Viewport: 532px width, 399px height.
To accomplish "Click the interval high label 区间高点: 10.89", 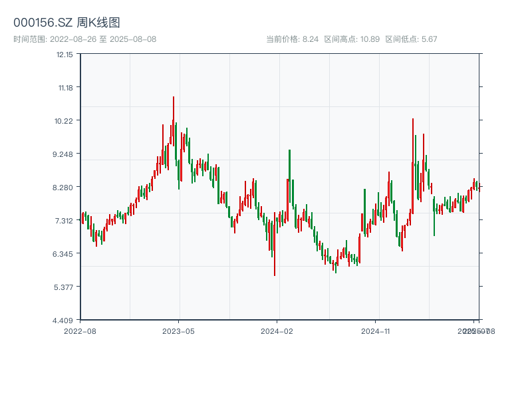I will tap(352, 39).
